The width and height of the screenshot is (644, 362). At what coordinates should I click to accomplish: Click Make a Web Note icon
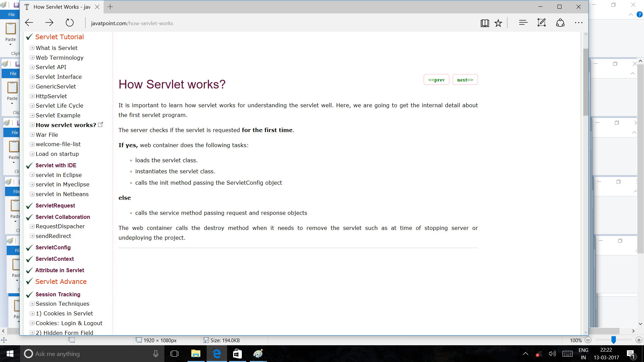click(x=541, y=23)
